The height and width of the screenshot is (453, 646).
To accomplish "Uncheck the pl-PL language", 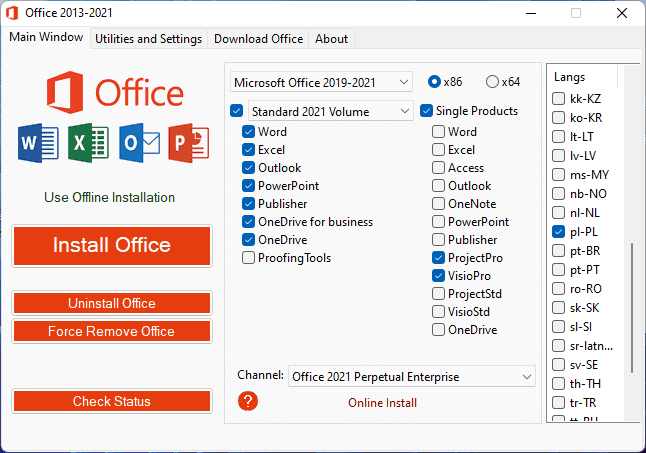I will click(x=558, y=231).
